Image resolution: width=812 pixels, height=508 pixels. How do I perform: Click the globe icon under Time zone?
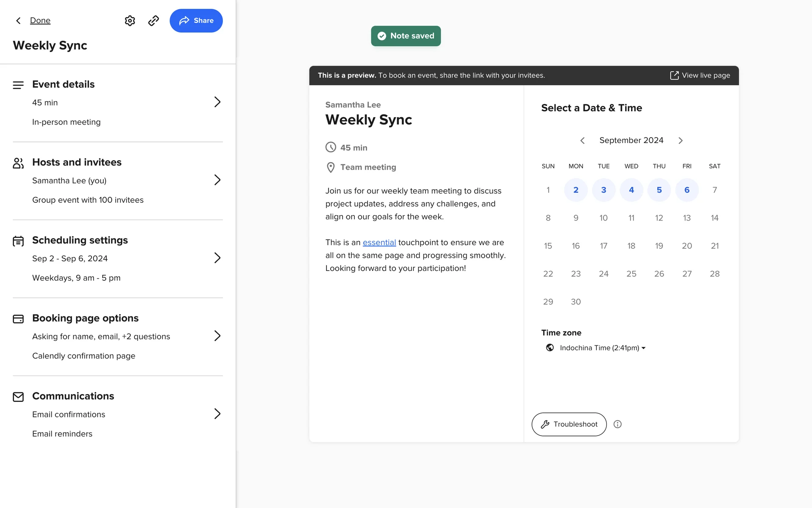pos(550,348)
